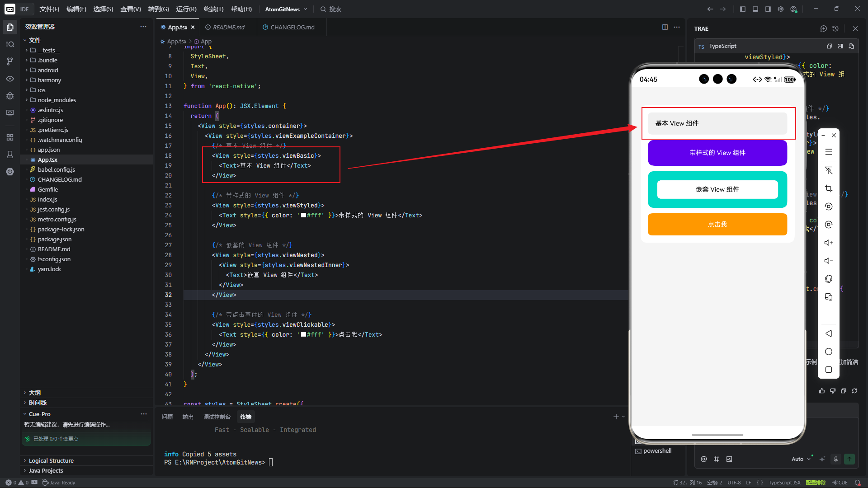868x488 pixels.
Task: Click the split editor icon
Action: [665, 27]
